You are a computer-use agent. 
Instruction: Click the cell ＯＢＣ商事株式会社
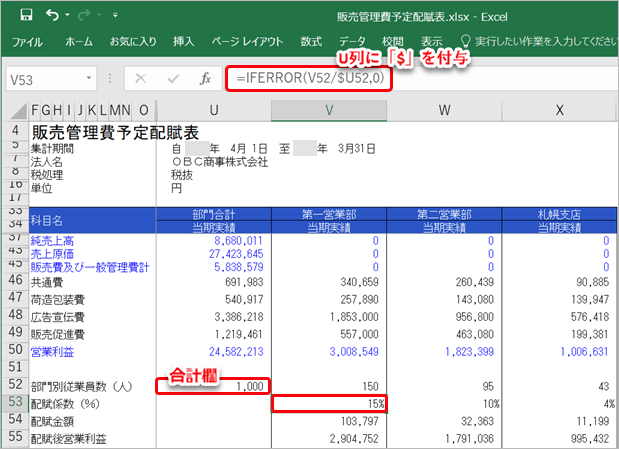(219, 162)
